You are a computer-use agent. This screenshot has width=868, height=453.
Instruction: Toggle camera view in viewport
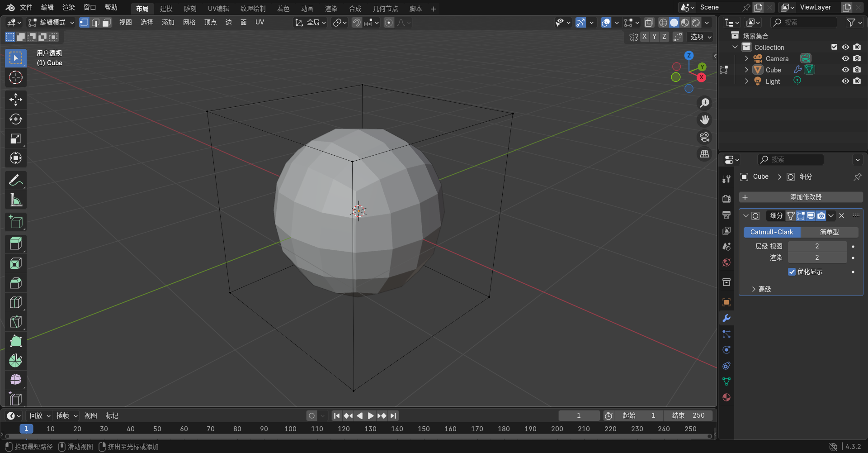click(x=704, y=137)
